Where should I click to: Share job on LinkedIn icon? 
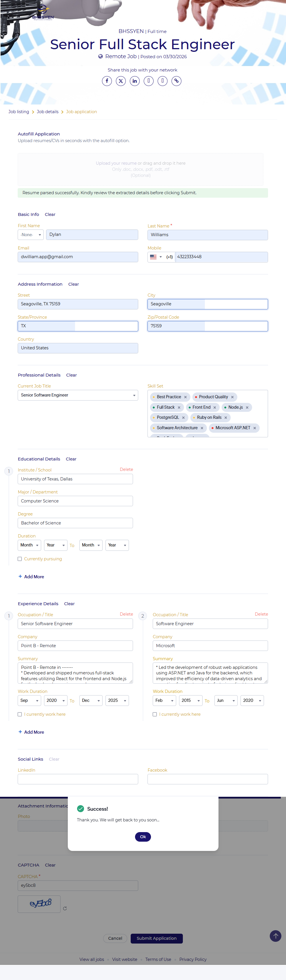[x=134, y=81]
